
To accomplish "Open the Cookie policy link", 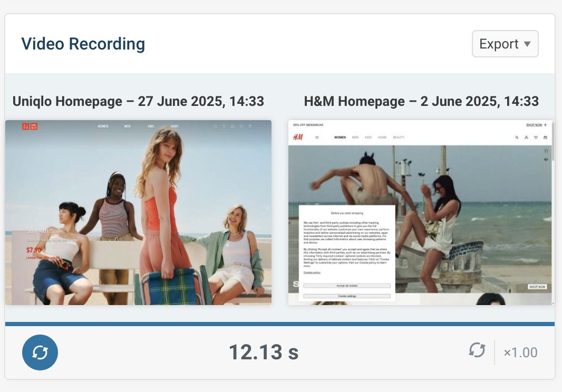I will [312, 273].
